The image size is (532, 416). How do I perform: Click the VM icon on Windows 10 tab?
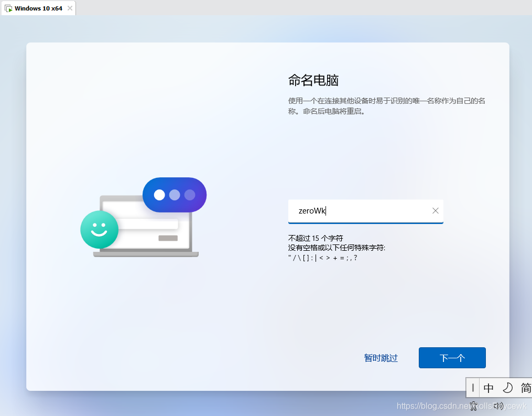9,8
